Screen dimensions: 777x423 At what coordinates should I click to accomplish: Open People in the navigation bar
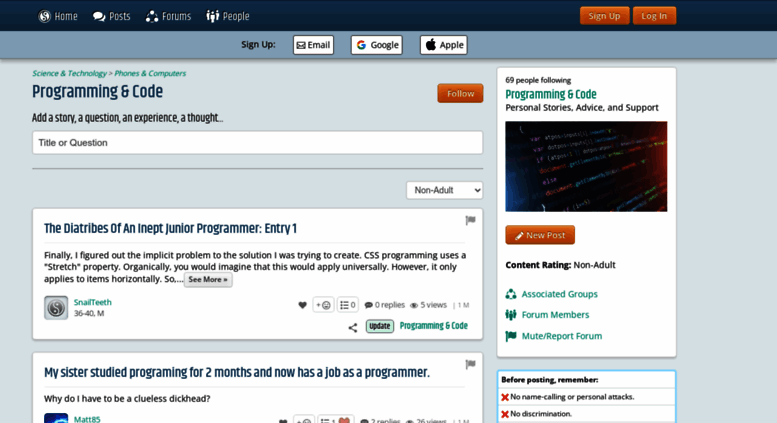tap(227, 16)
